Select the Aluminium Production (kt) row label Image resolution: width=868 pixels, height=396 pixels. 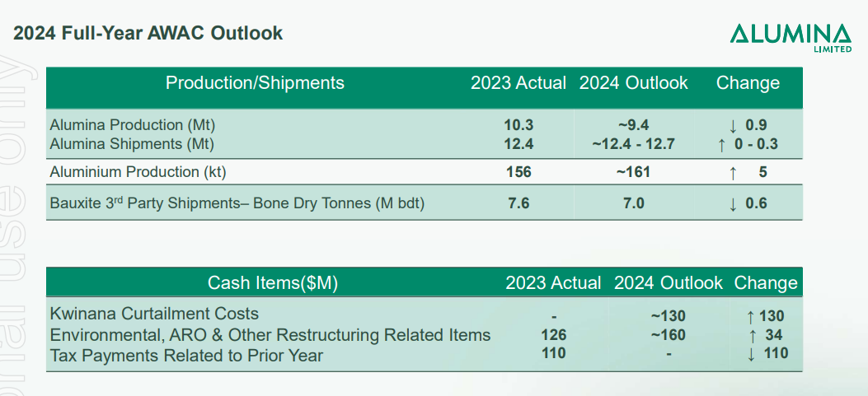[x=138, y=172]
